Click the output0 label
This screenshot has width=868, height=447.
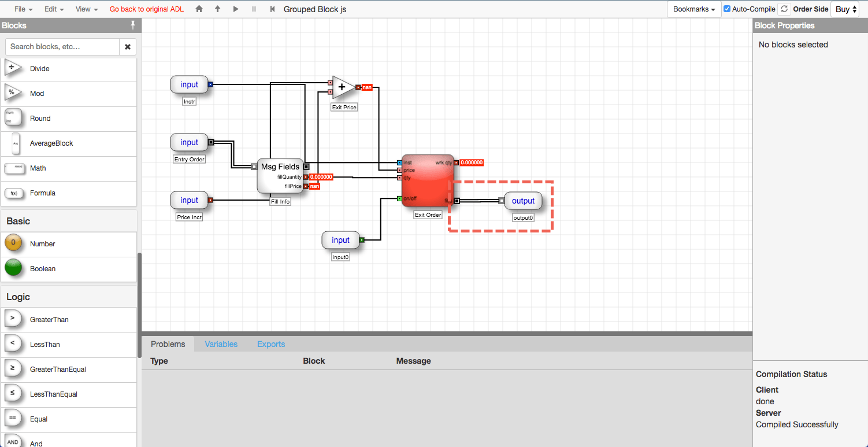pyautogui.click(x=524, y=218)
